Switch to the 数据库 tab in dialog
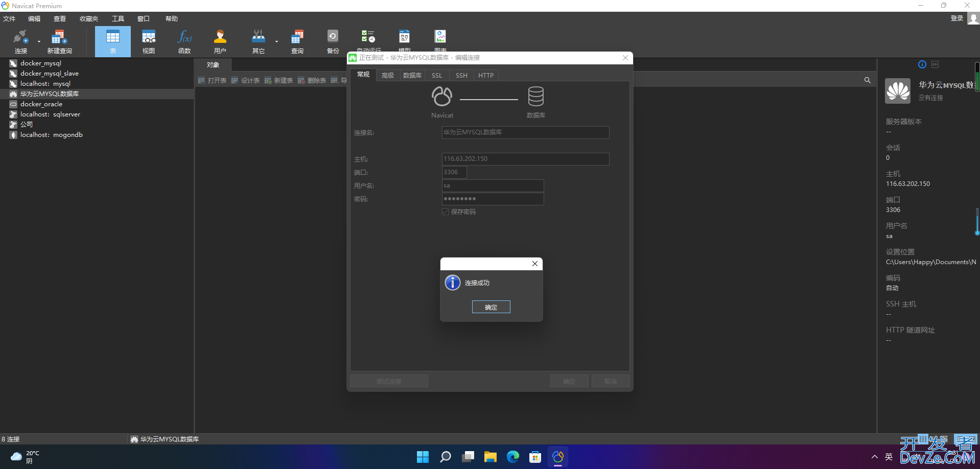Viewport: 980px width, 469px height. 412,76
